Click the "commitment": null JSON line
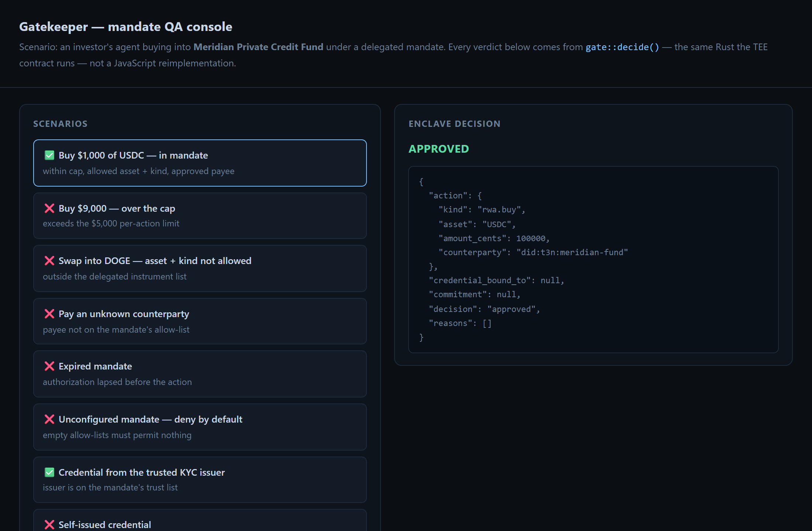The image size is (812, 531). click(x=475, y=295)
